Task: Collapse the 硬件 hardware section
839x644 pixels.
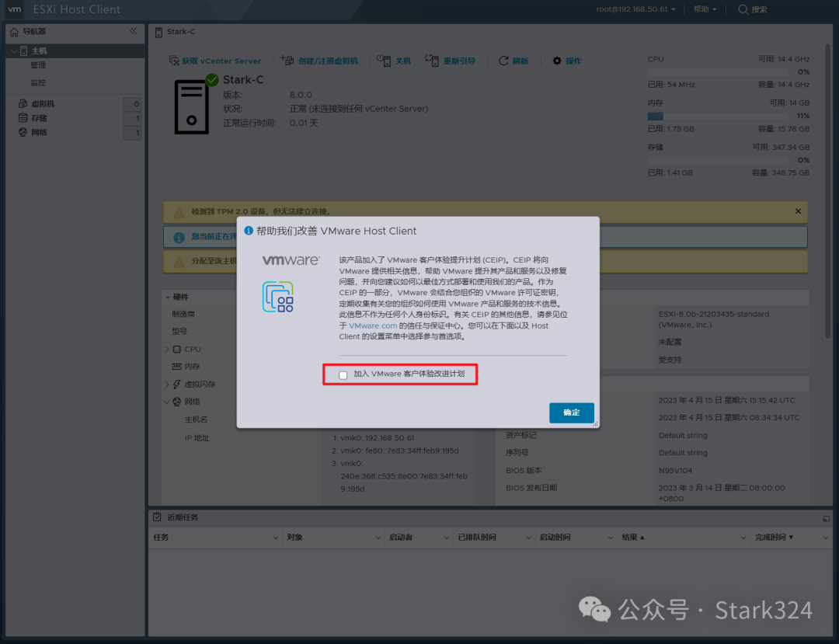Action: click(x=168, y=298)
